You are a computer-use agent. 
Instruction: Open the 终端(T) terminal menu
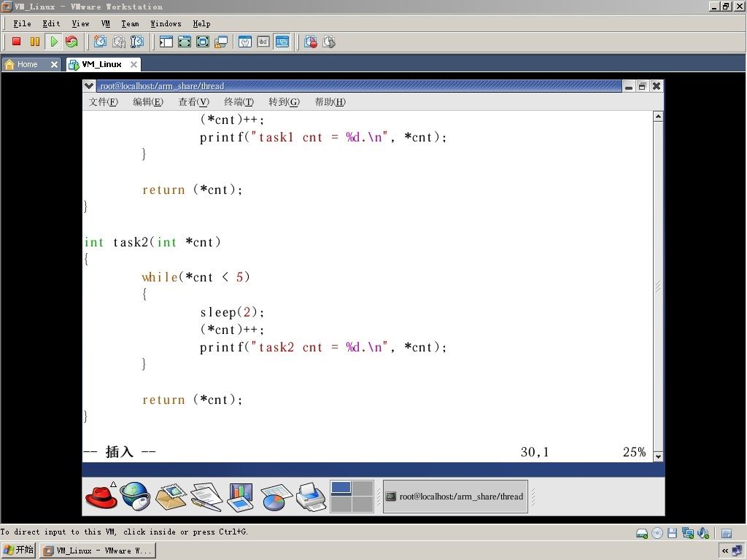(x=239, y=101)
